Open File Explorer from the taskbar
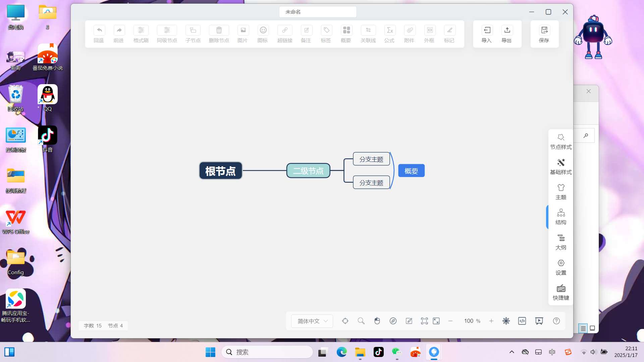Image resolution: width=644 pixels, height=362 pixels. tap(360, 352)
